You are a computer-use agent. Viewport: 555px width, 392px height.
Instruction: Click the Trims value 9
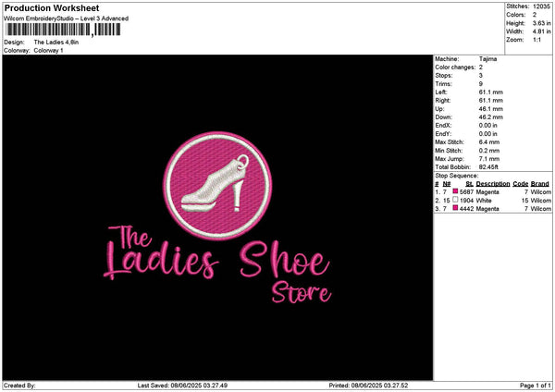tap(481, 84)
